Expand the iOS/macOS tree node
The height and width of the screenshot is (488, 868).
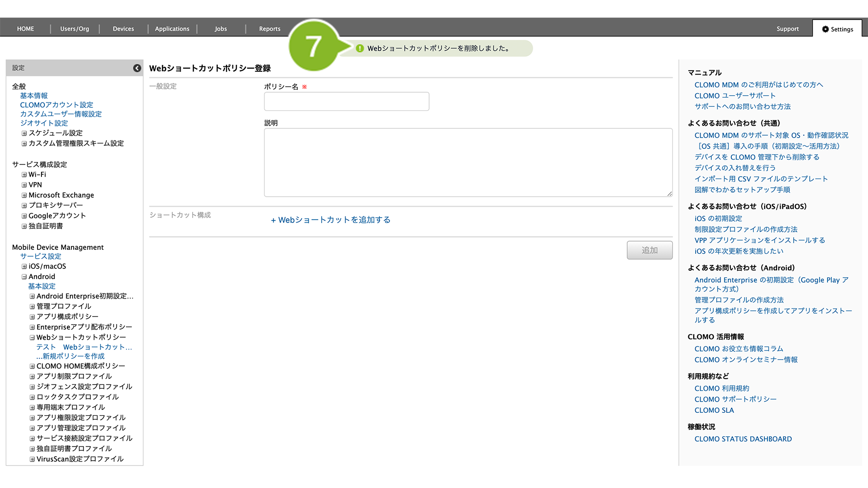(x=24, y=266)
